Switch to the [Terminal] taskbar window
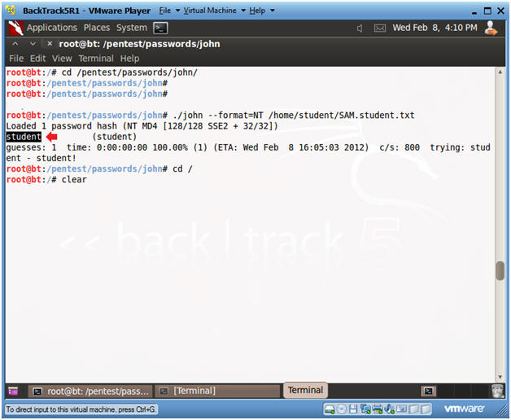The height and width of the screenshot is (420, 511). click(217, 391)
